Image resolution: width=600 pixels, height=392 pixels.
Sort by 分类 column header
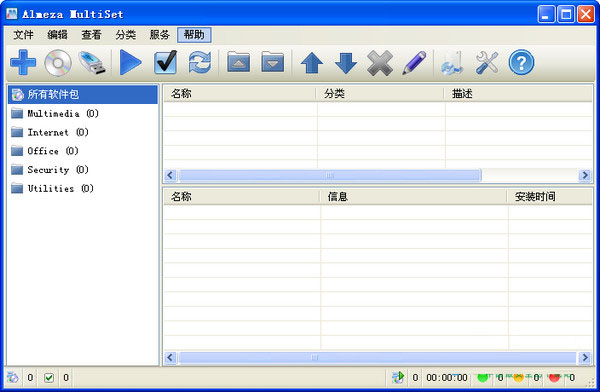(x=380, y=93)
